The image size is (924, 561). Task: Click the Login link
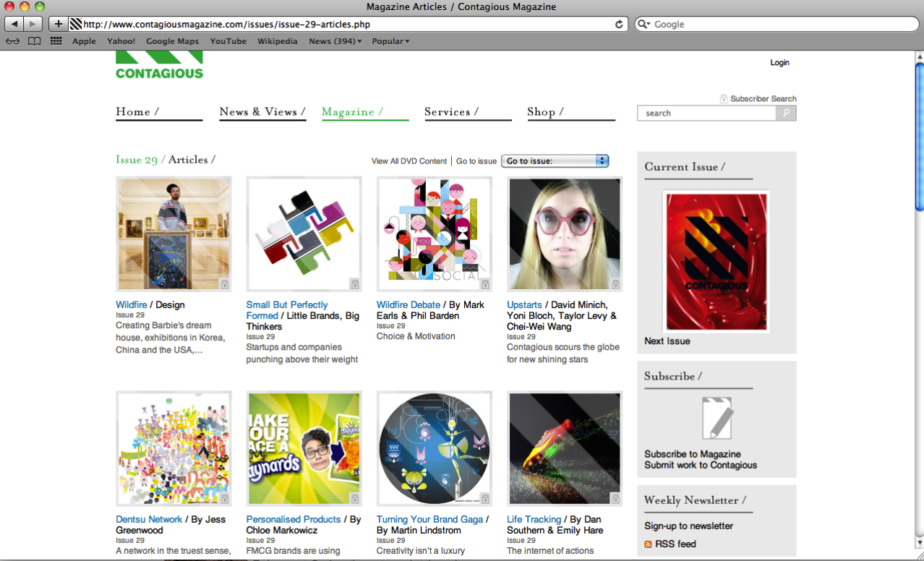(779, 63)
